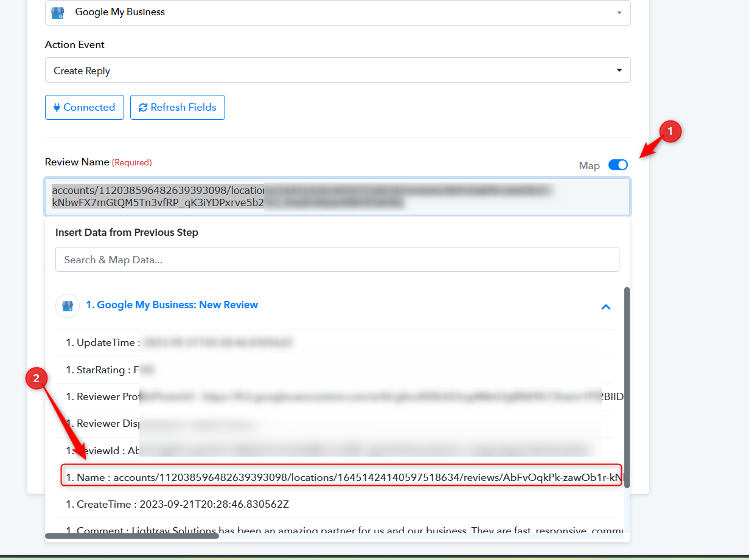Toggle the Map switch off

pyautogui.click(x=618, y=165)
